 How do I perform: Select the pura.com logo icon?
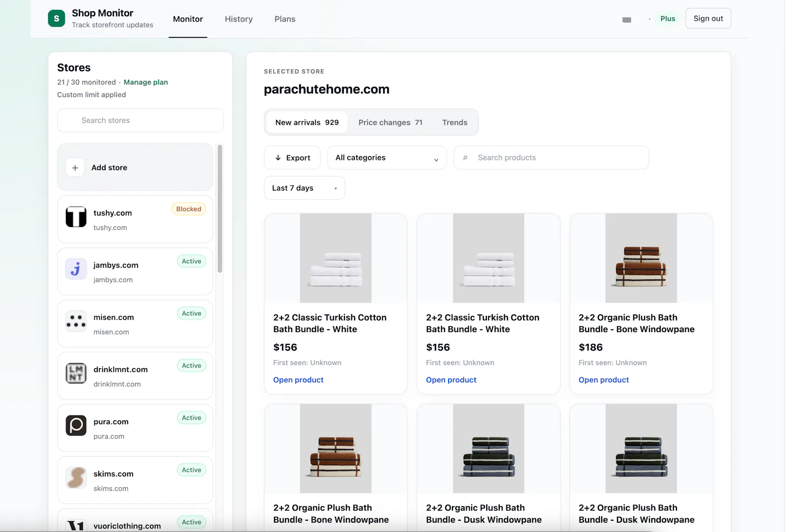pyautogui.click(x=76, y=425)
